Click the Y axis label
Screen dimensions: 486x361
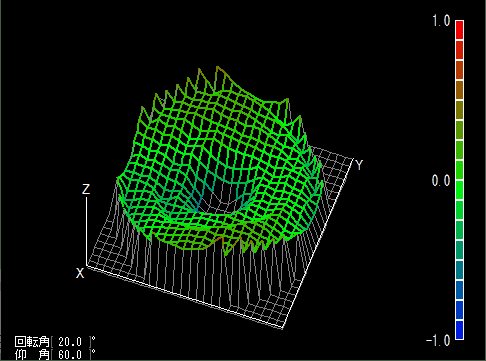tap(359, 165)
